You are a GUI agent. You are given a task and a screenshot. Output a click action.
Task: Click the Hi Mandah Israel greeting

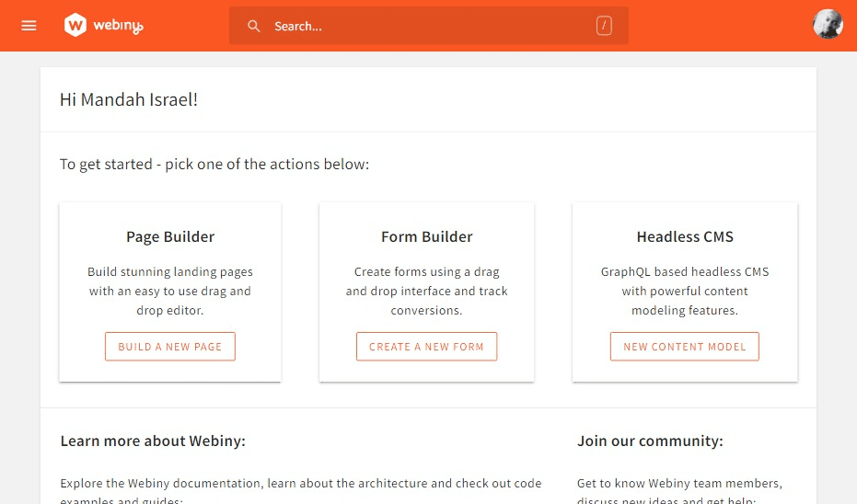129,99
